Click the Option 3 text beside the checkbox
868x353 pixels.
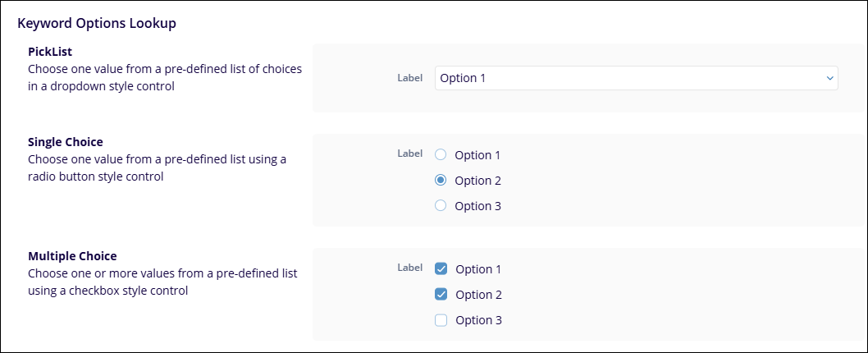(x=478, y=320)
